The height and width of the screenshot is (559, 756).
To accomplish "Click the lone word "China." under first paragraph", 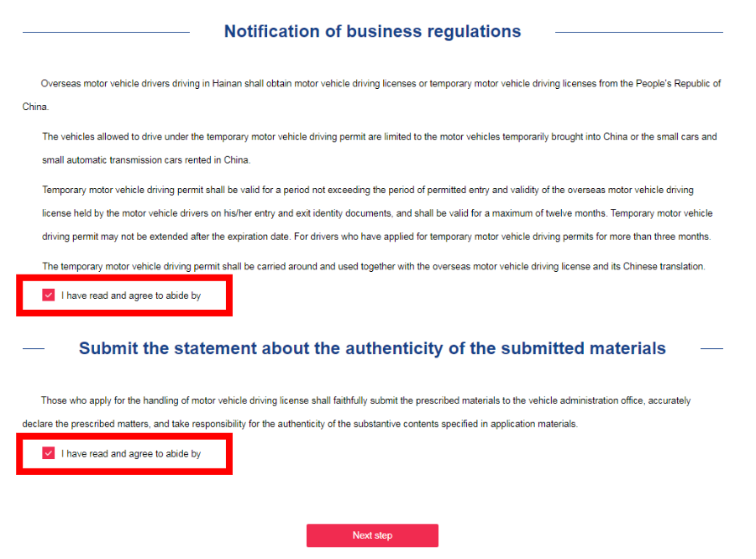I will click(x=35, y=107).
